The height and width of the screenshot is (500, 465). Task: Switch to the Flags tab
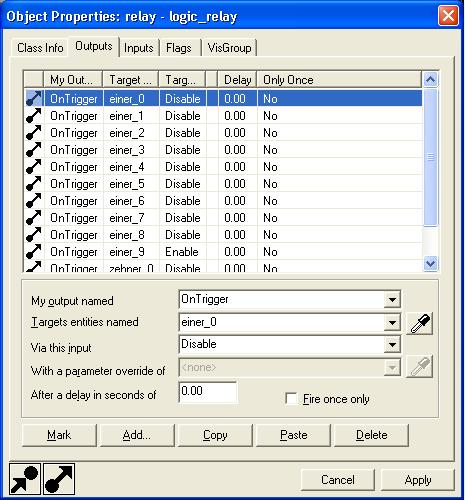click(x=179, y=48)
